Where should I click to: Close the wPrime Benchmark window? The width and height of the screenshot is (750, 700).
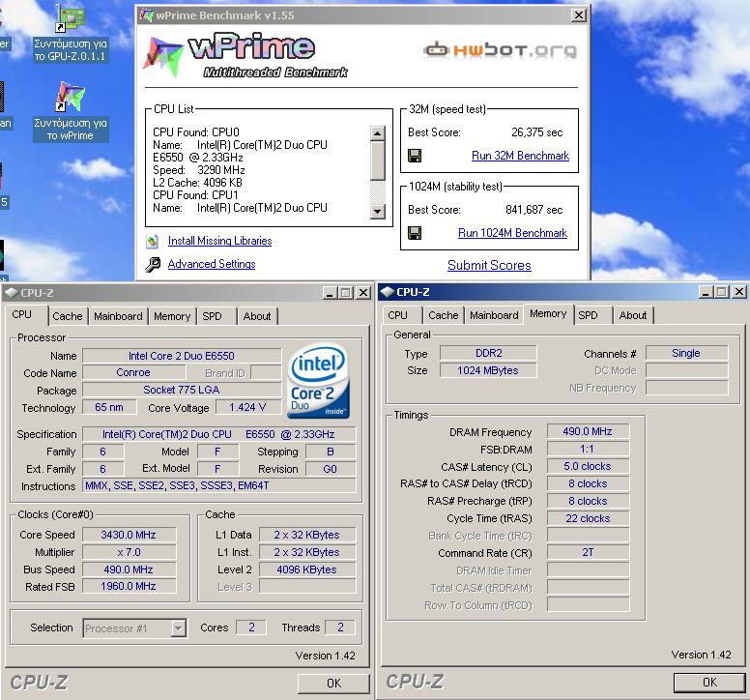(x=579, y=15)
